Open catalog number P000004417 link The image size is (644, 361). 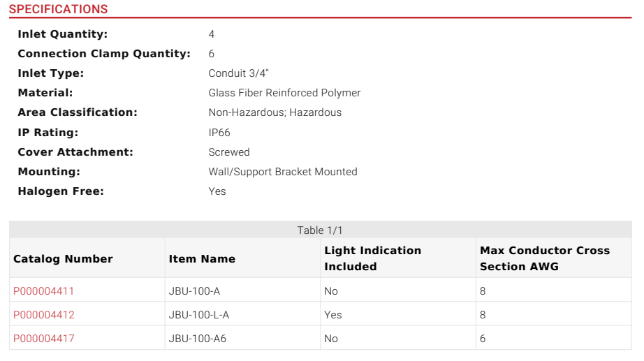point(43,339)
